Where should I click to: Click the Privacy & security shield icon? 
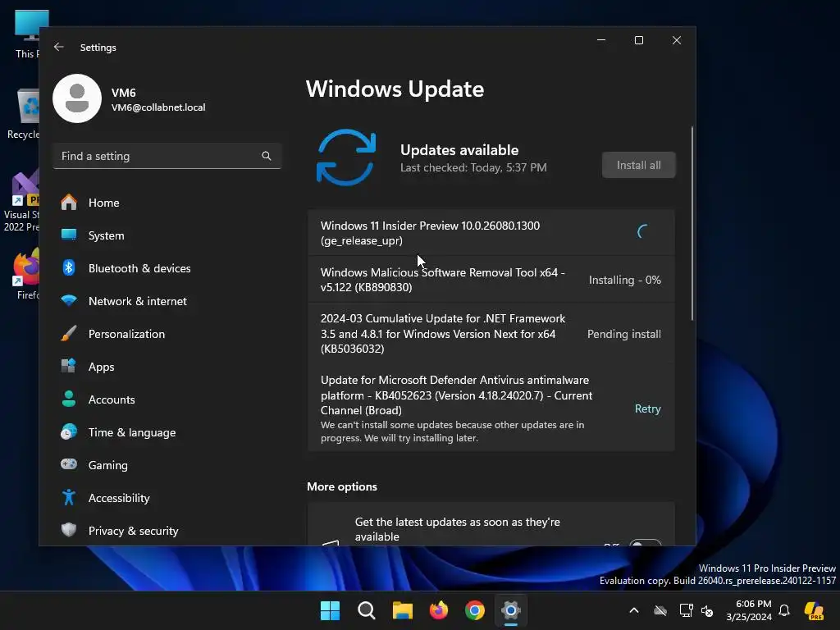[69, 531]
